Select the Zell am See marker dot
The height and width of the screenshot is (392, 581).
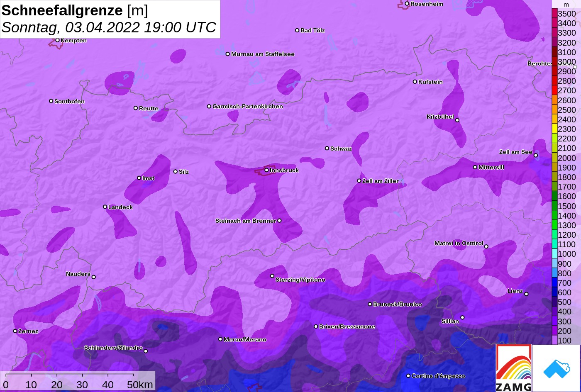point(535,156)
